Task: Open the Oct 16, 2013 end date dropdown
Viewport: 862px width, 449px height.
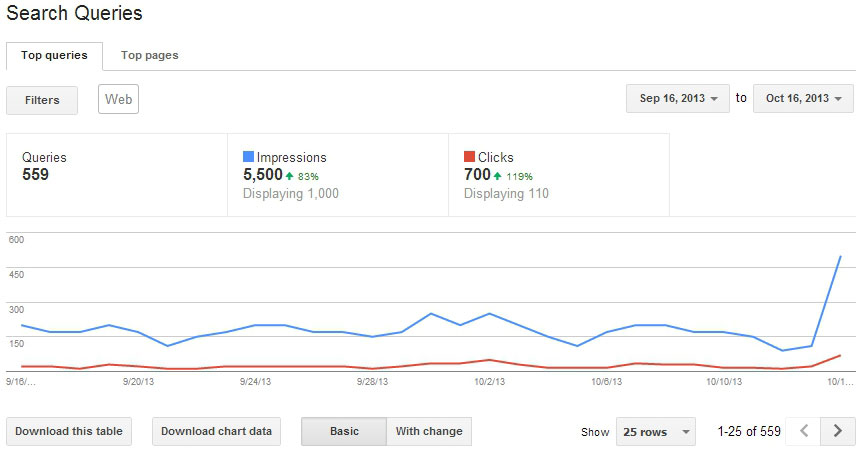Action: [803, 98]
